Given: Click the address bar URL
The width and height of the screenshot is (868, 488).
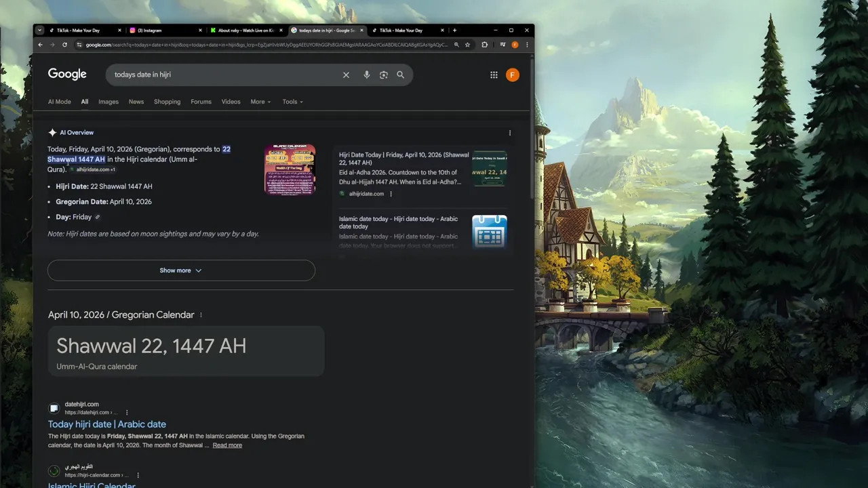Looking at the screenshot, I should click(x=267, y=45).
